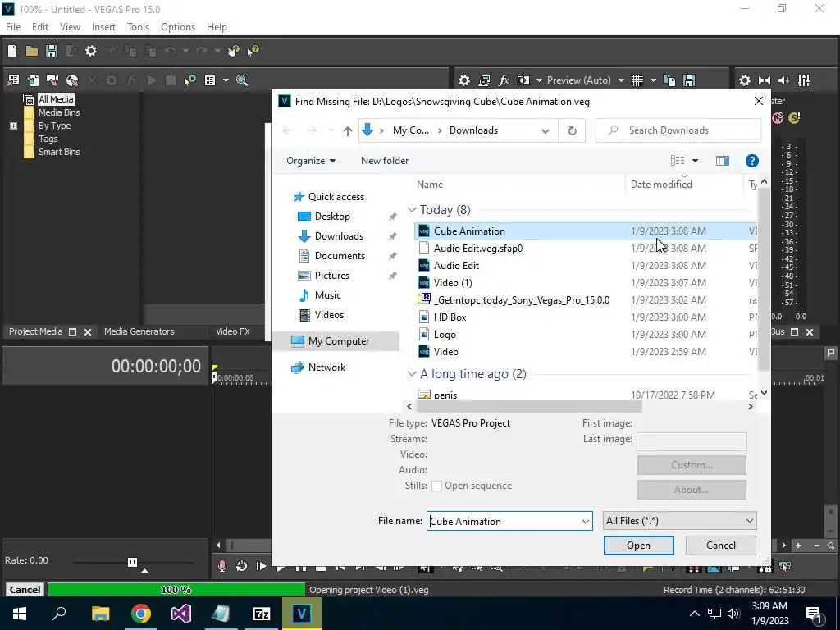Screen dimensions: 840x630
Task: Click the Search Media magnifier icon
Action: (242, 80)
